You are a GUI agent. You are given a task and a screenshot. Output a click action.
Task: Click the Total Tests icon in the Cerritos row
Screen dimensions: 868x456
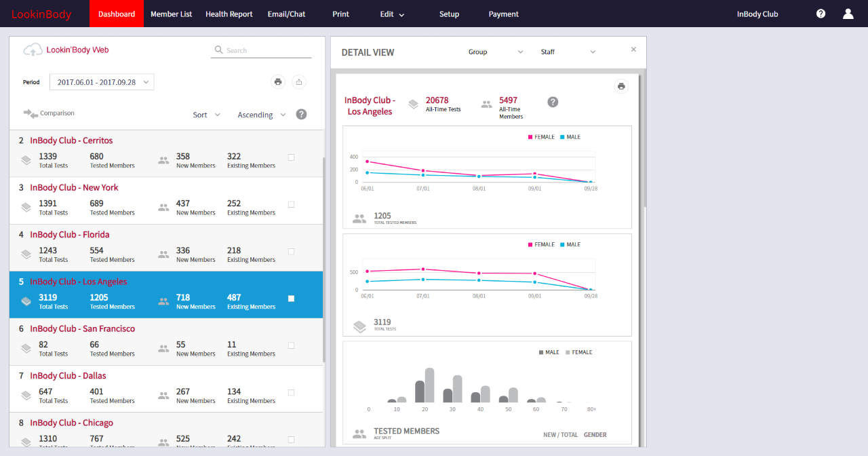pos(26,161)
